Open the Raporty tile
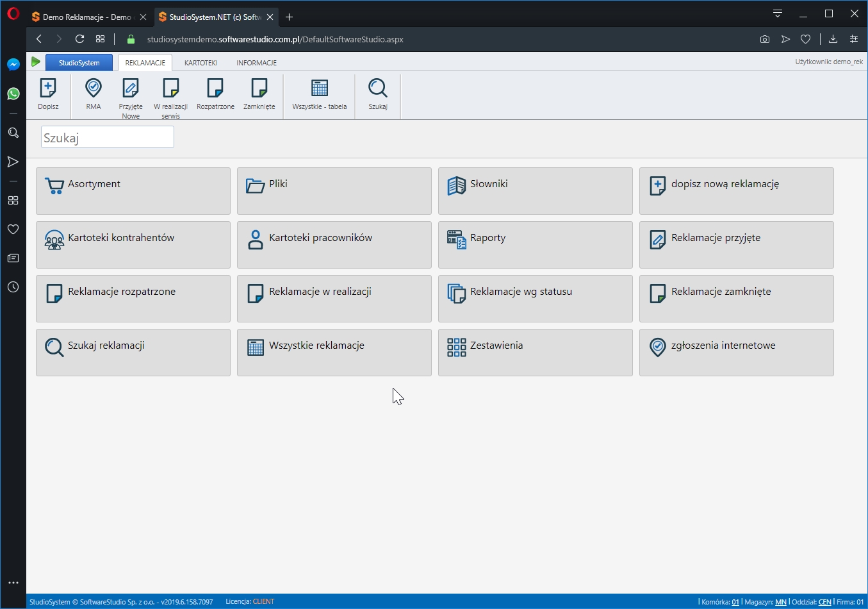Viewport: 868px width, 609px height. pos(535,245)
